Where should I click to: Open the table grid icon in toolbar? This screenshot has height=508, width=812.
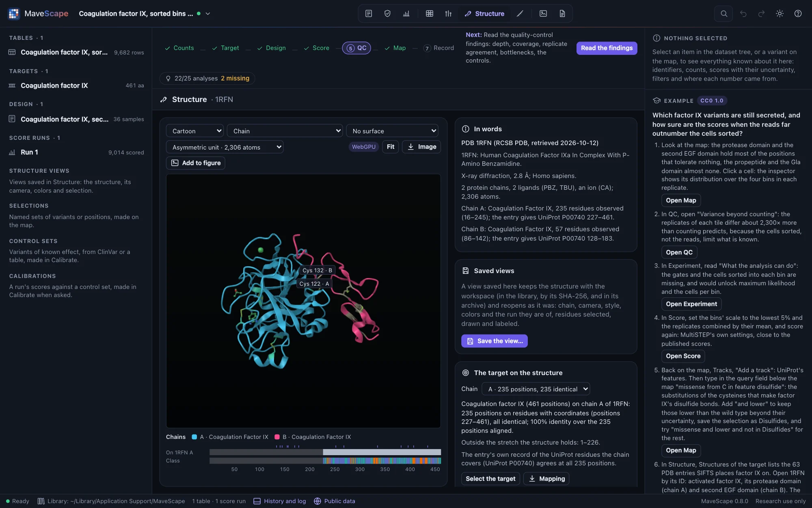tap(430, 13)
